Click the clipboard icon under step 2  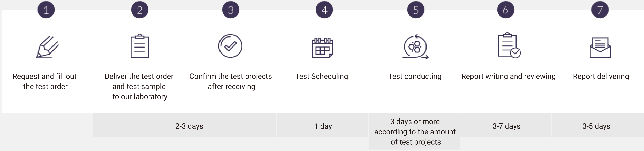(140, 46)
